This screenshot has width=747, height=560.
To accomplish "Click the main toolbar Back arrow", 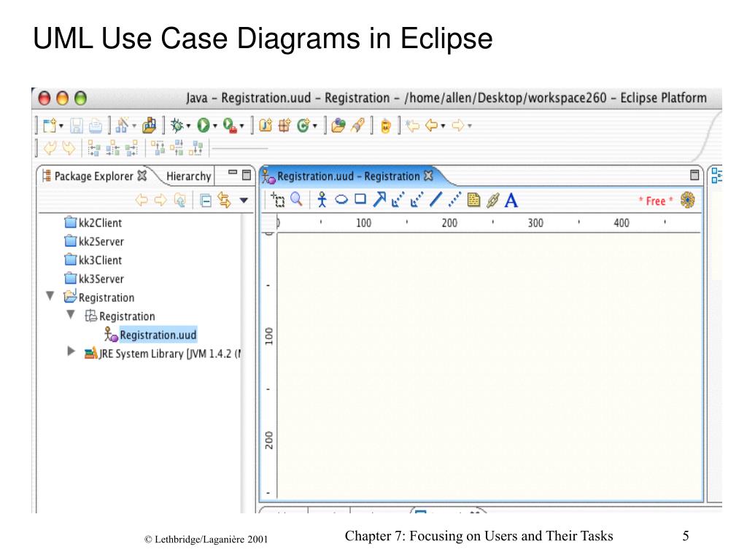I will (x=432, y=125).
